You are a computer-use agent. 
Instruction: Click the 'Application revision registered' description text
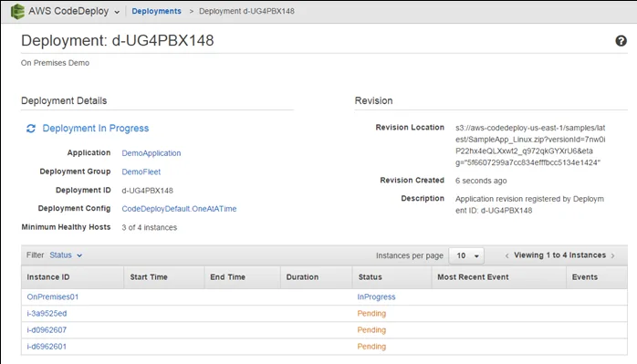[x=529, y=204]
